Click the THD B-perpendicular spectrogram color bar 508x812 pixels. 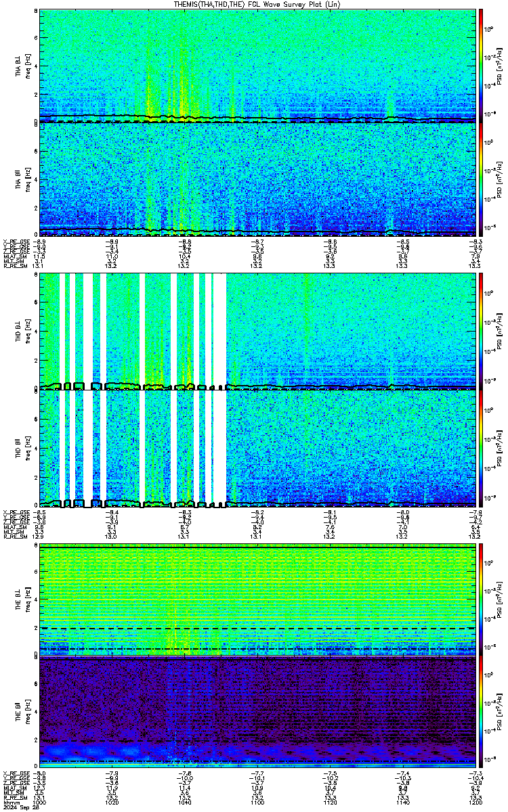[x=481, y=331]
